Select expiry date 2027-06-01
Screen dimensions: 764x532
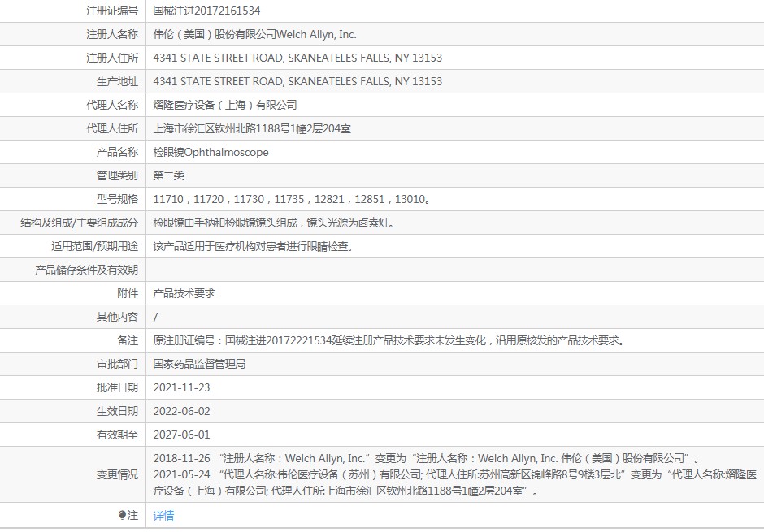pyautogui.click(x=182, y=435)
